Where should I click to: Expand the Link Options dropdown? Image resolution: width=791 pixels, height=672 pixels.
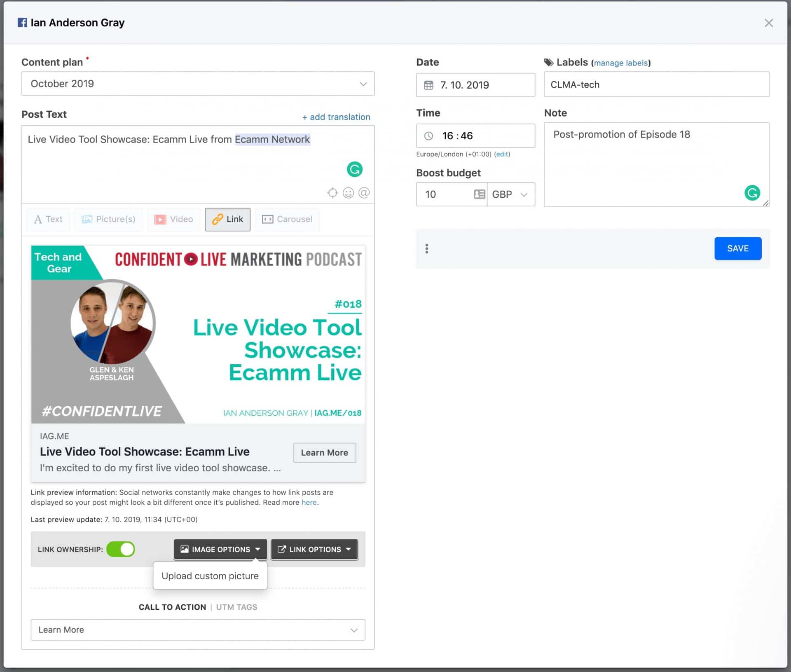pyautogui.click(x=313, y=549)
